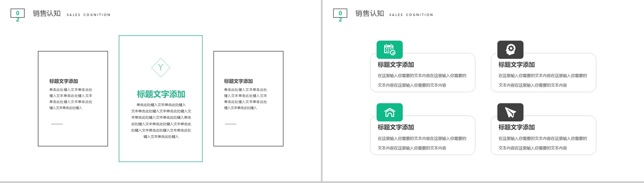The height and width of the screenshot is (183, 644).
Task: Click the description text under the calendar heading
Action: tap(422, 80)
